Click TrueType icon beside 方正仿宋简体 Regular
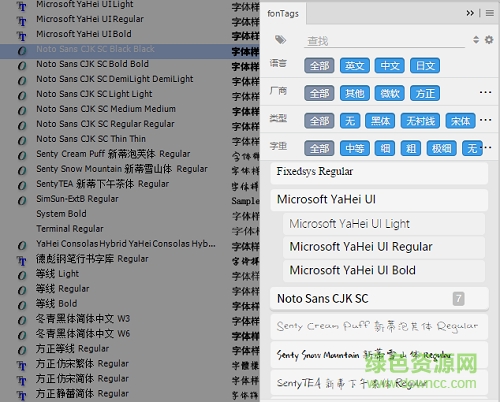The width and height of the screenshot is (500, 402). click(x=22, y=380)
